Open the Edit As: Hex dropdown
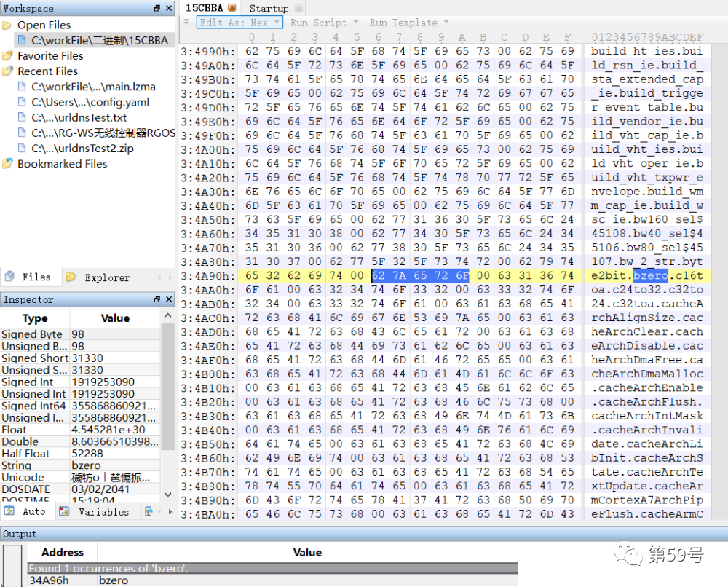This screenshot has width=728, height=587. click(x=239, y=23)
